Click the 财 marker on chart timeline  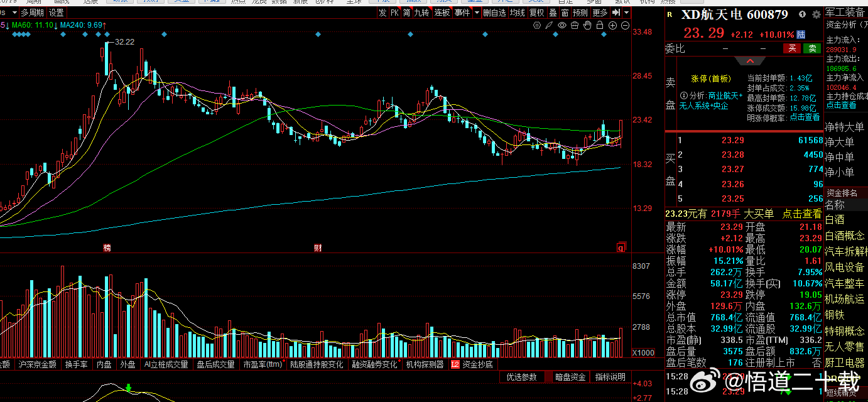[318, 248]
